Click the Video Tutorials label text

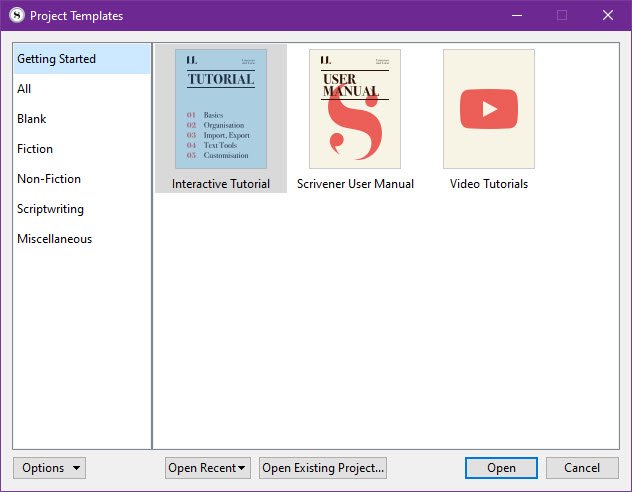pyautogui.click(x=489, y=184)
